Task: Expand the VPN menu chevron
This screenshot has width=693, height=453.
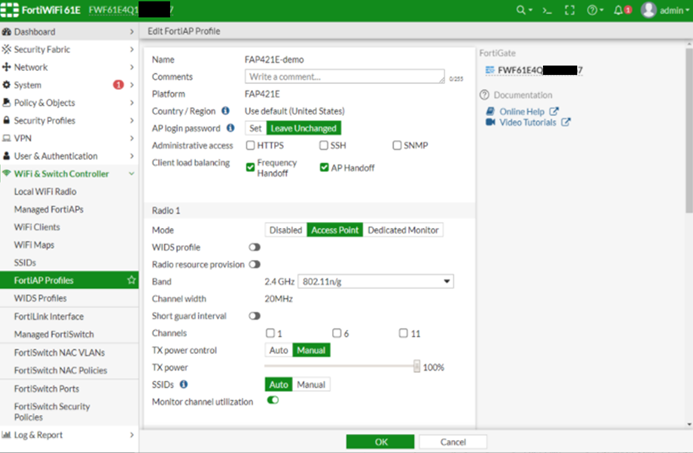Action: [x=132, y=138]
